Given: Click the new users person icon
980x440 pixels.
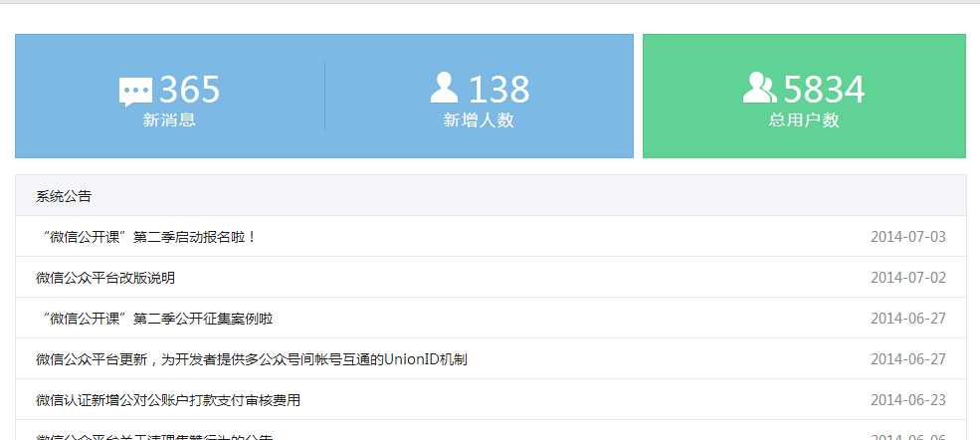Looking at the screenshot, I should (x=445, y=88).
